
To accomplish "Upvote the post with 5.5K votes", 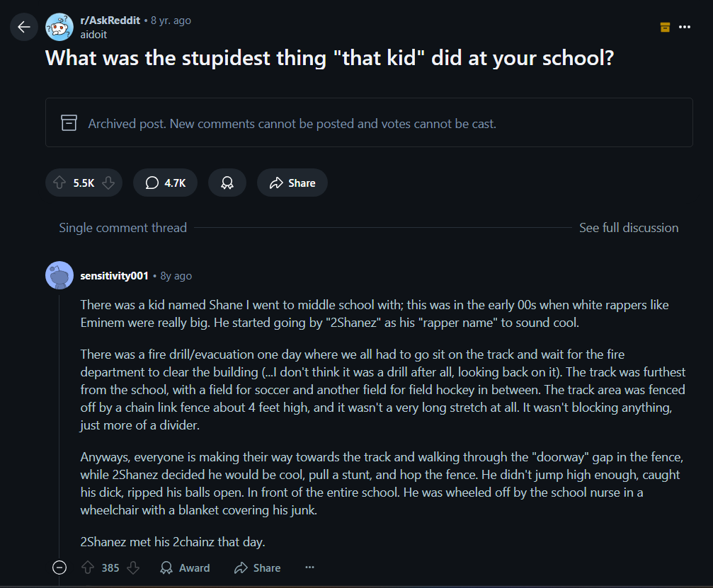I will 59,183.
